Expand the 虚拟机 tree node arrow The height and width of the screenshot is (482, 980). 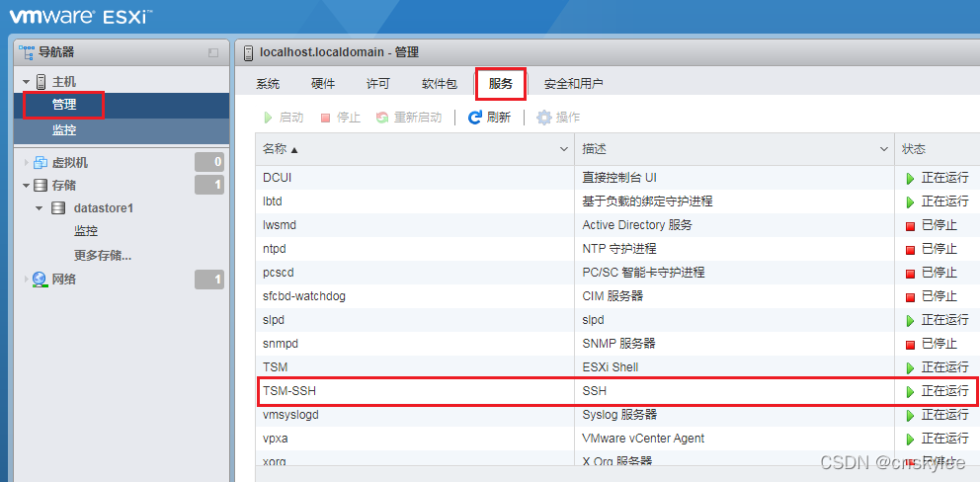pyautogui.click(x=27, y=163)
